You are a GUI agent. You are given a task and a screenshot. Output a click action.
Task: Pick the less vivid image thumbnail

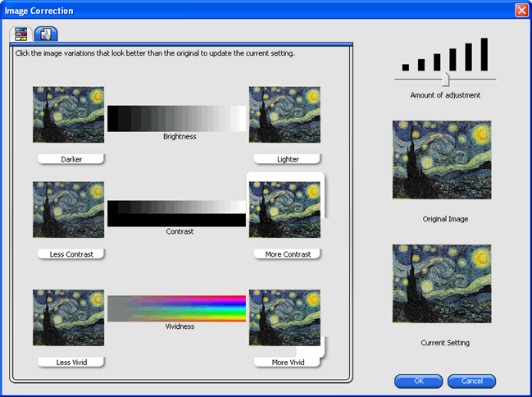pos(69,317)
